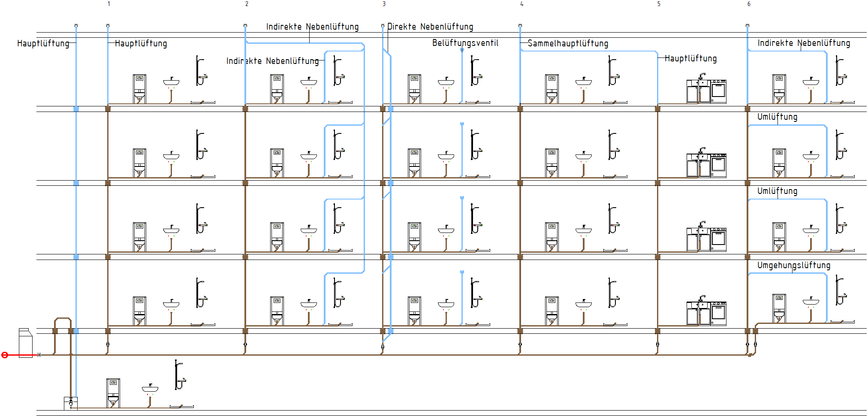Select the basement toilet symbol
Screen dimensions: 868x417
pyautogui.click(x=113, y=393)
